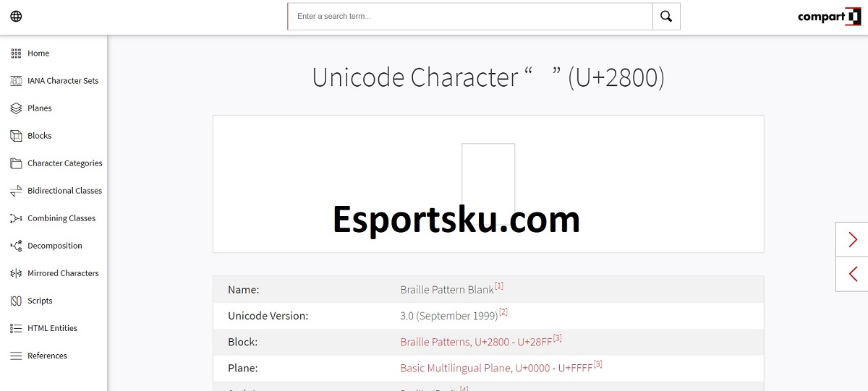
Task: Go to previous character with left arrow
Action: click(852, 274)
